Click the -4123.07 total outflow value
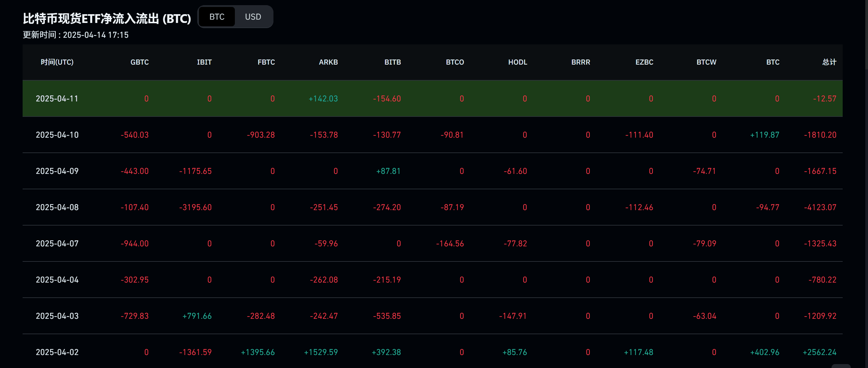 pyautogui.click(x=820, y=207)
